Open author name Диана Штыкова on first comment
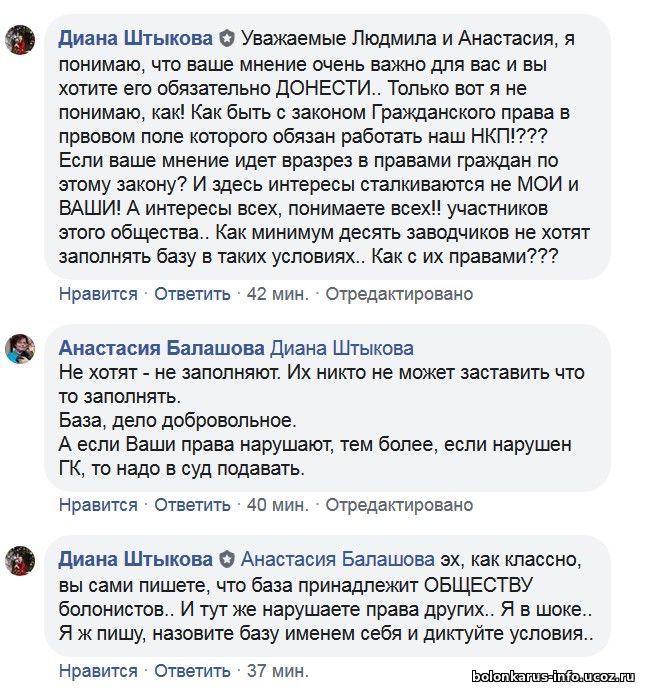This screenshot has width=645, height=692. 135,39
